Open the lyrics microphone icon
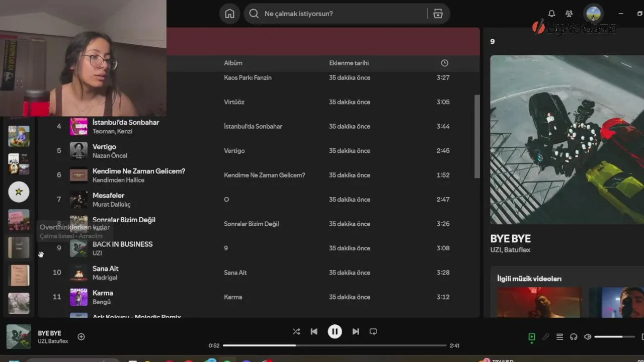Screen dimensions: 644x362 coord(545,337)
